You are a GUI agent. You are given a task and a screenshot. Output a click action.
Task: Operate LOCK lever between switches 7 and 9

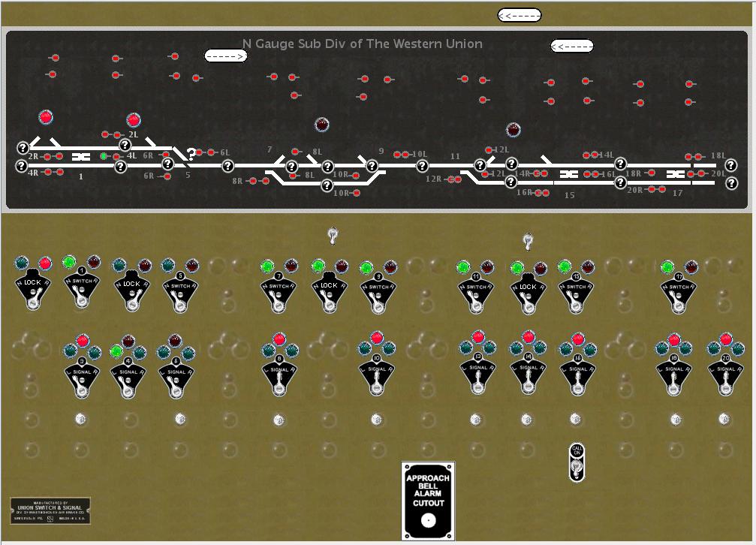click(329, 292)
